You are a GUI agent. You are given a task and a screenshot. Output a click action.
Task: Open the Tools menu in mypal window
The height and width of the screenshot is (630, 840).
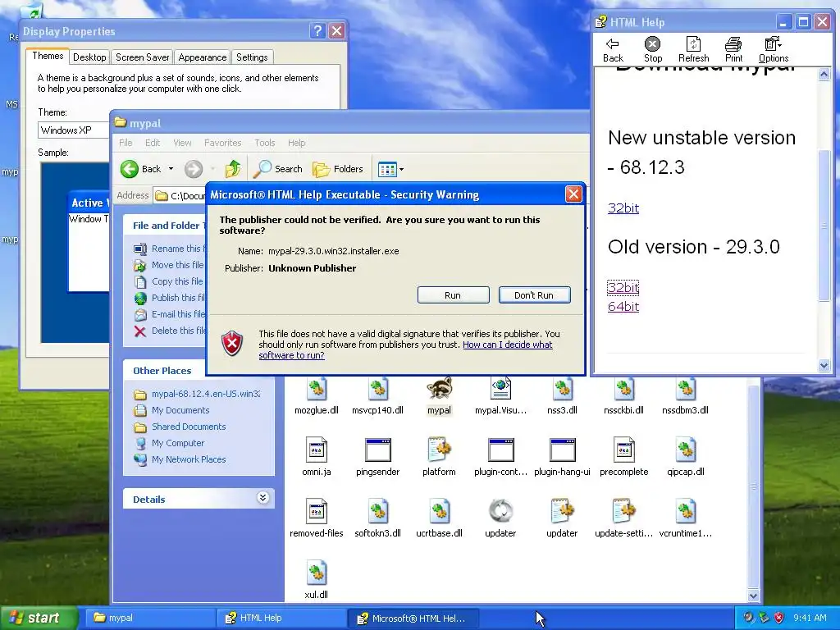(x=265, y=143)
